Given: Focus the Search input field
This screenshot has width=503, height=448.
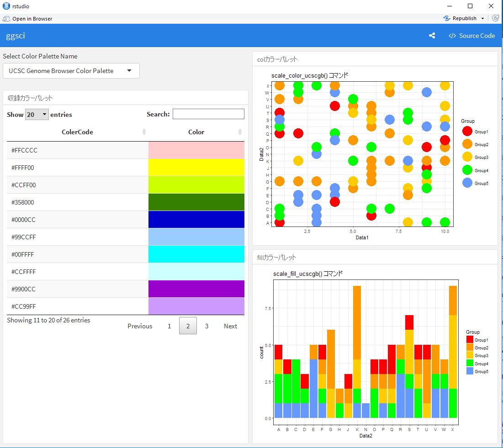Looking at the screenshot, I should point(208,114).
